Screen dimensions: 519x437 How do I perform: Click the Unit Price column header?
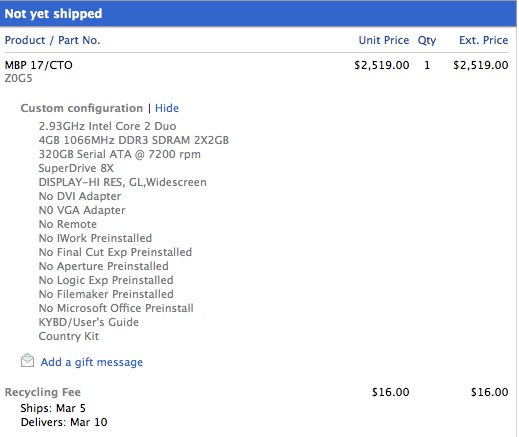pos(384,40)
